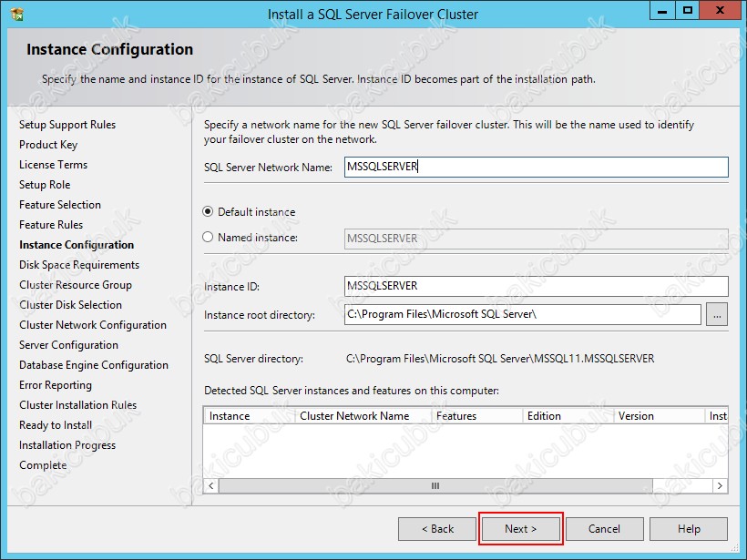Select Product Key step in sidebar
The image size is (747, 560).
tap(48, 145)
